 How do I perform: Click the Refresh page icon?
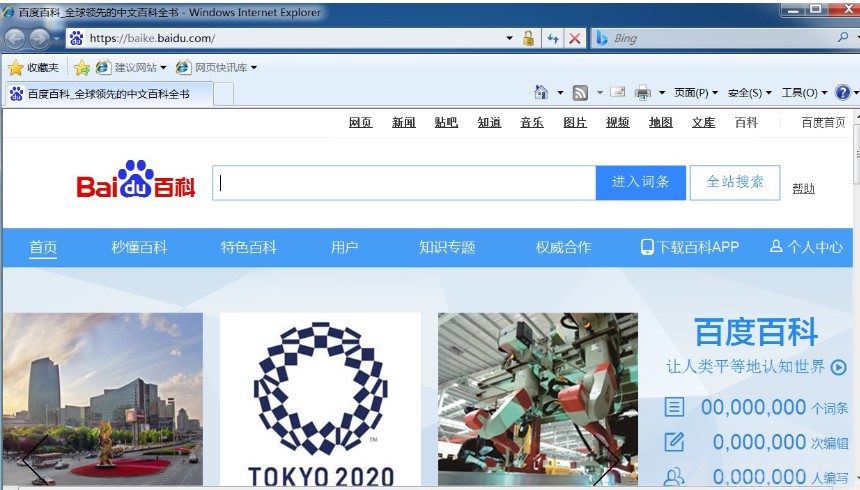tap(553, 38)
